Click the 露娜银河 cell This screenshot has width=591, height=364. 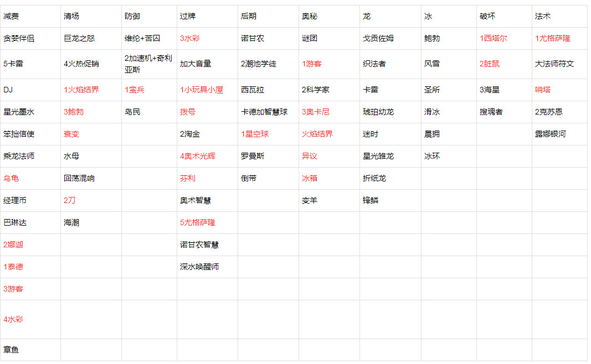tap(551, 134)
